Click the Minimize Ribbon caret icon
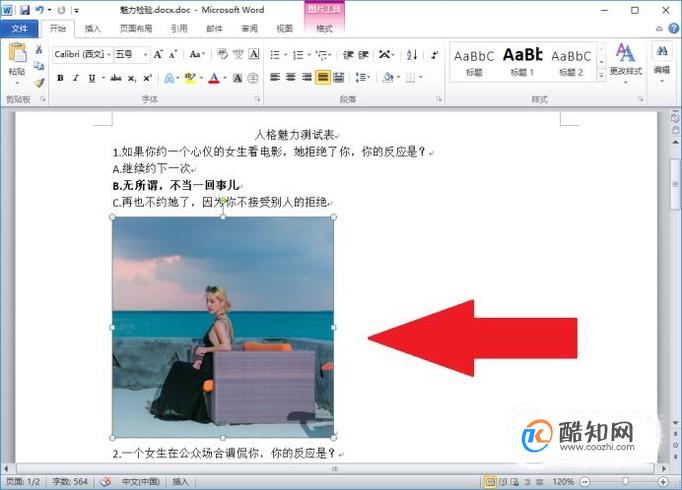The image size is (682, 490). click(x=659, y=29)
